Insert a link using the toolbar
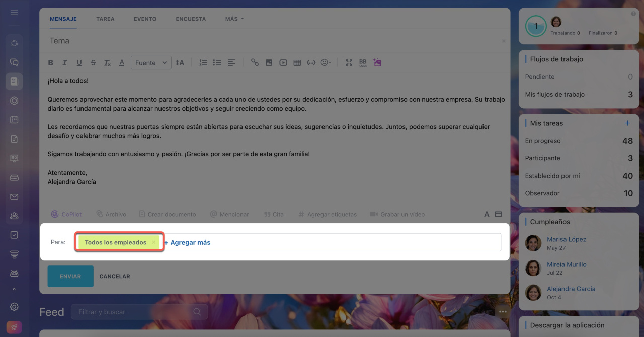The image size is (644, 337). 255,63
